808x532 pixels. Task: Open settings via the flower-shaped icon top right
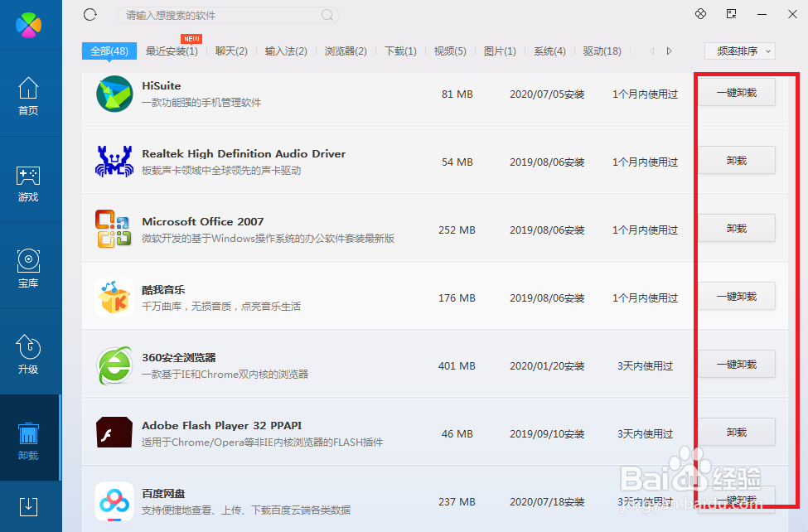[700, 13]
